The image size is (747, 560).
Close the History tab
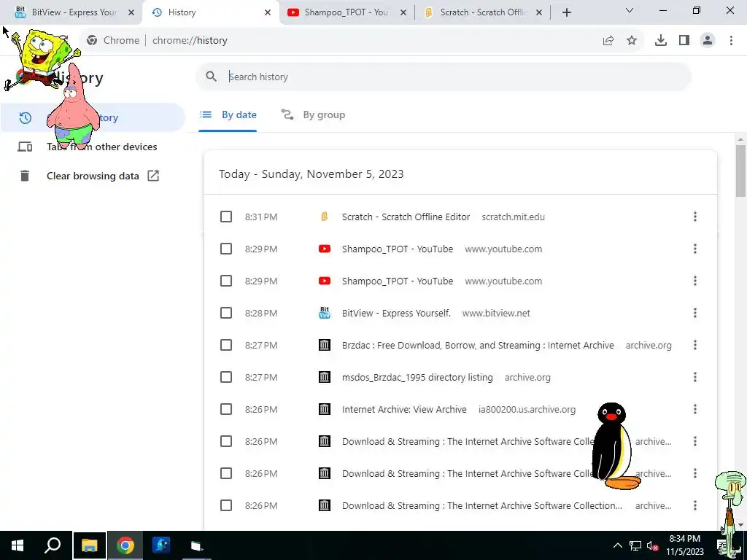point(267,12)
